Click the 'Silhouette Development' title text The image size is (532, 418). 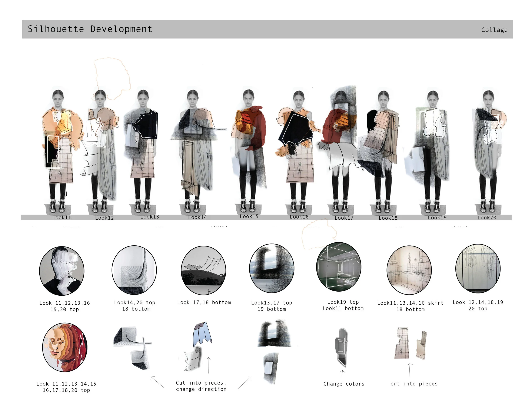click(x=90, y=29)
